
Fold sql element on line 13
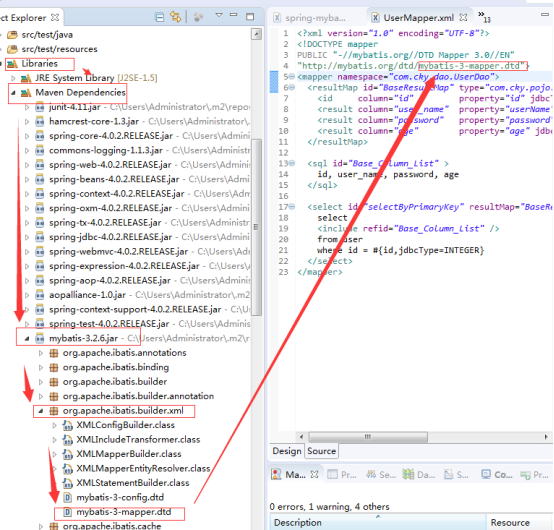click(292, 164)
